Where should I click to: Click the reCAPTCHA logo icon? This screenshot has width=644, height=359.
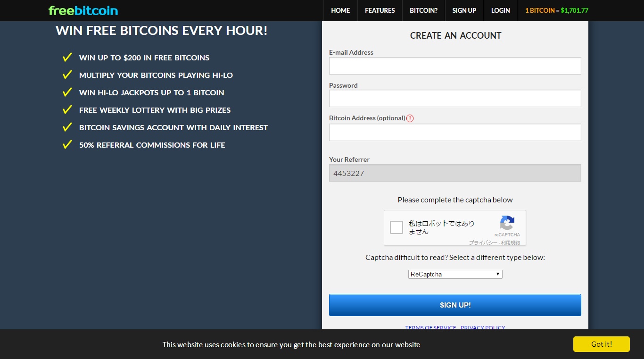point(507,223)
